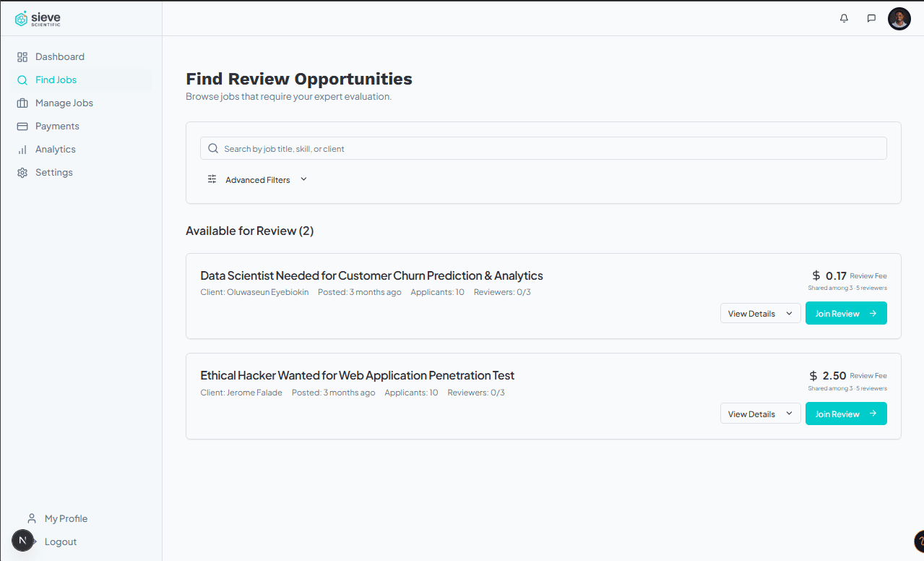Select Manage Jobs in the sidebar
This screenshot has height=561, width=924.
(x=64, y=103)
